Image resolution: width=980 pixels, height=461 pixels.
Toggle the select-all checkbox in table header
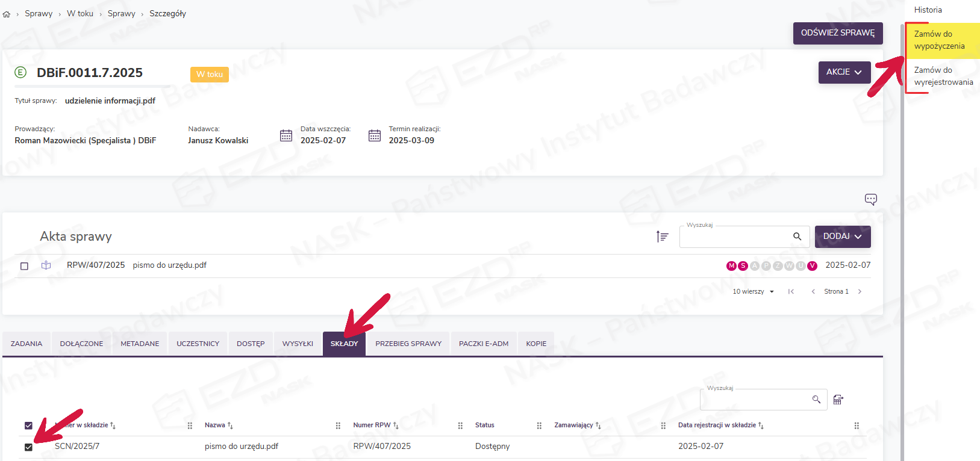tap(28, 425)
